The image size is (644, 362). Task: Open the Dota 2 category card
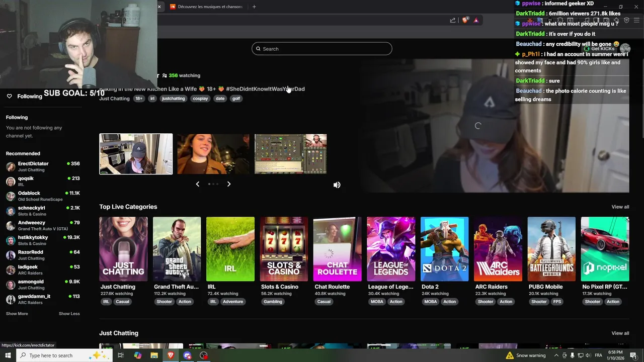[444, 249]
